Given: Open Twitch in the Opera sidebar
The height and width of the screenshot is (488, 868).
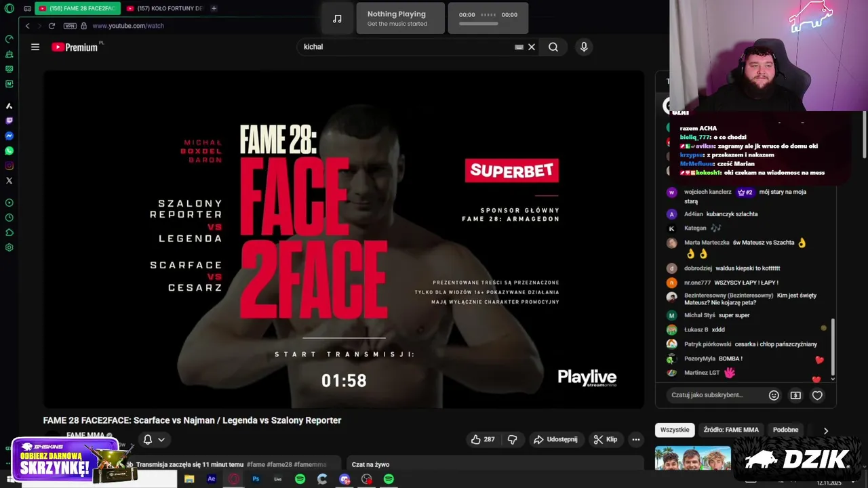Looking at the screenshot, I should 9,121.
